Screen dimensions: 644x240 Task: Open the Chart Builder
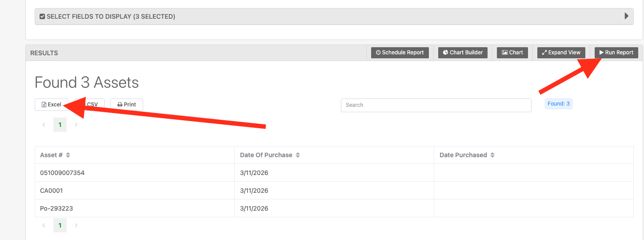tap(463, 53)
